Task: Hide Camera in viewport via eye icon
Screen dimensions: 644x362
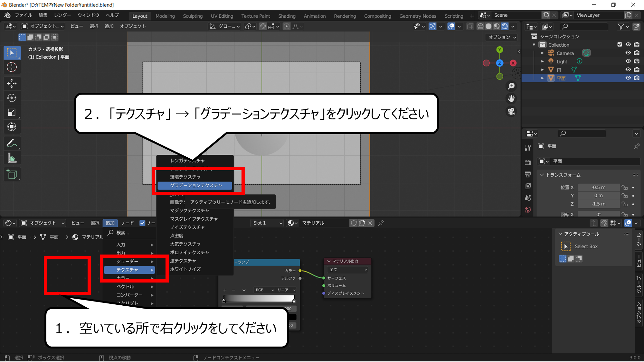Action: tap(628, 53)
